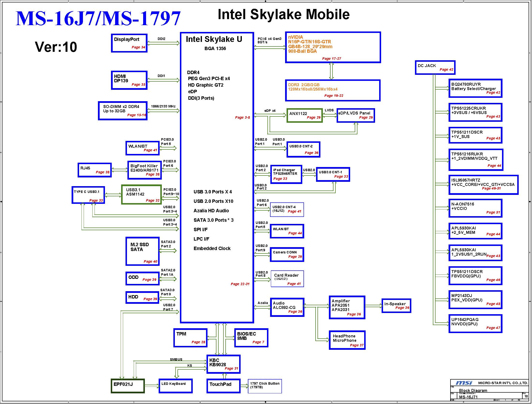This screenshot has width=532, height=404.
Task: Click the "KBC KB9028" block
Action: (224, 364)
